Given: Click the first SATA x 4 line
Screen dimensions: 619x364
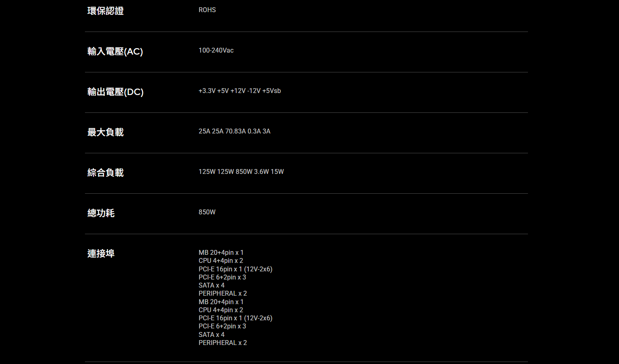Looking at the screenshot, I should coord(212,286).
